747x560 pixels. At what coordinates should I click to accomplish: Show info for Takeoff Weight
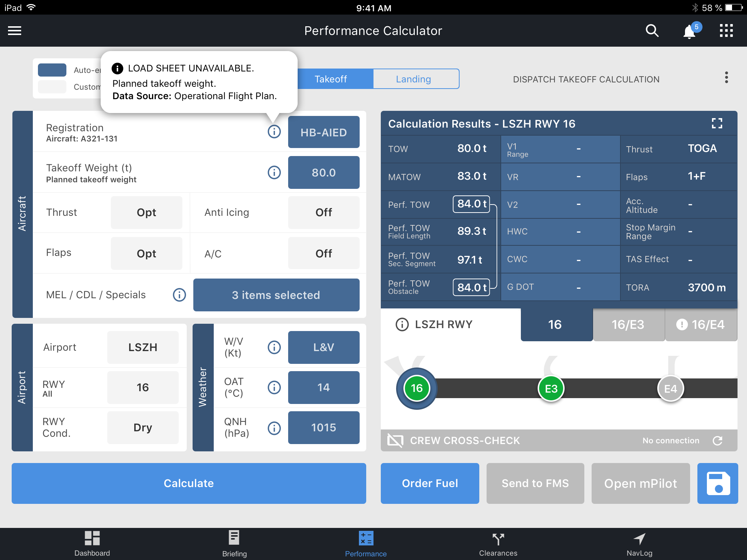(274, 172)
